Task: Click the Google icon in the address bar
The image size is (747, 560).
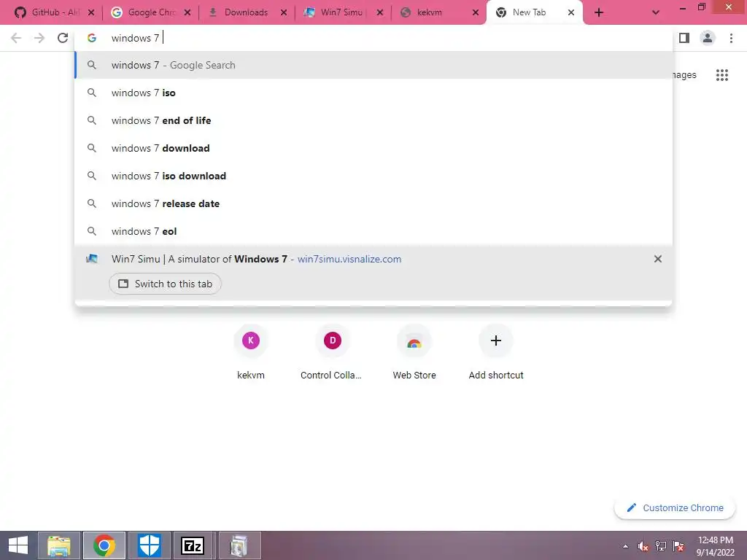Action: pyautogui.click(x=92, y=38)
